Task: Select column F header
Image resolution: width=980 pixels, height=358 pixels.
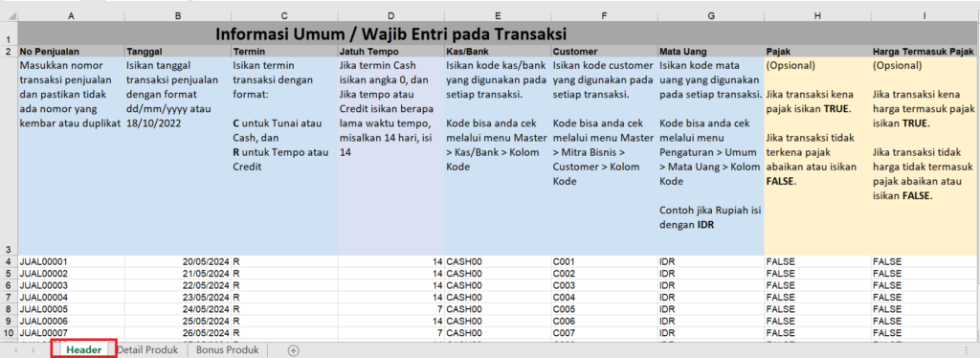Action: click(x=605, y=15)
